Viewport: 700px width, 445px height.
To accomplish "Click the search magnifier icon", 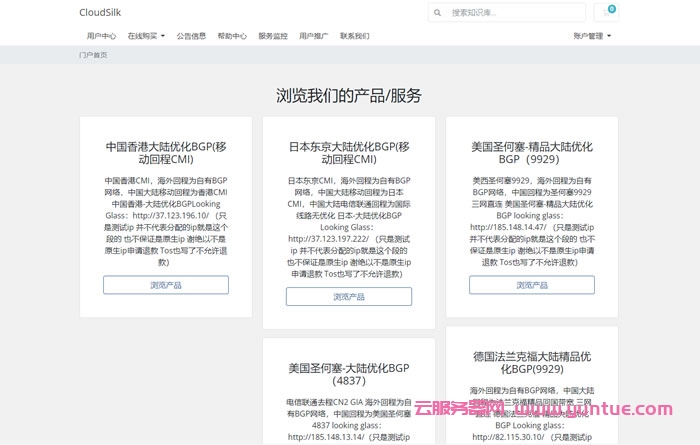I will click(440, 13).
